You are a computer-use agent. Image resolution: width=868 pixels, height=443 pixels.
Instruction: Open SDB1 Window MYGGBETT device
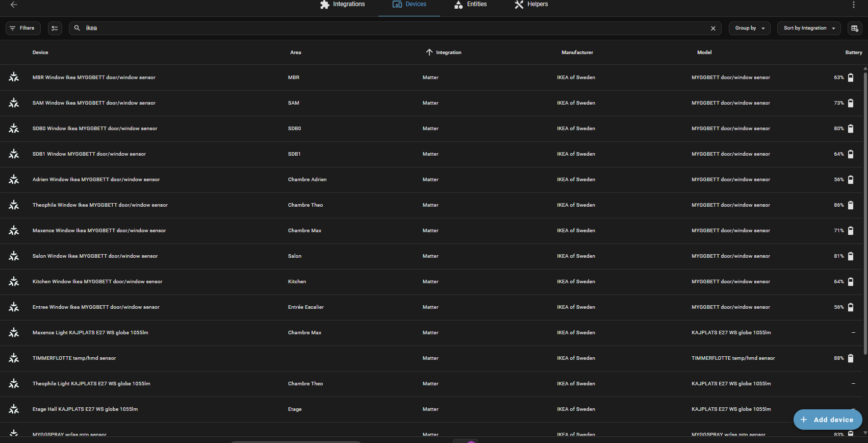(89, 154)
